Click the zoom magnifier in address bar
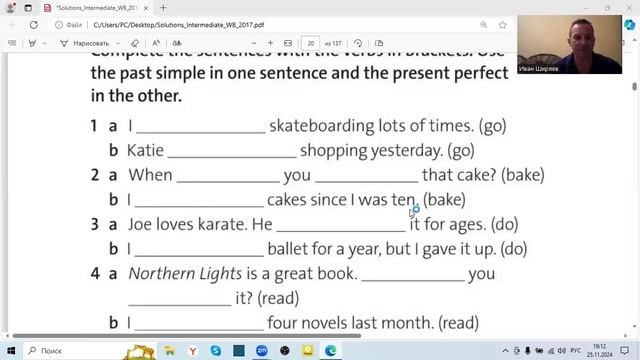This screenshot has width=640, height=360. click(484, 25)
